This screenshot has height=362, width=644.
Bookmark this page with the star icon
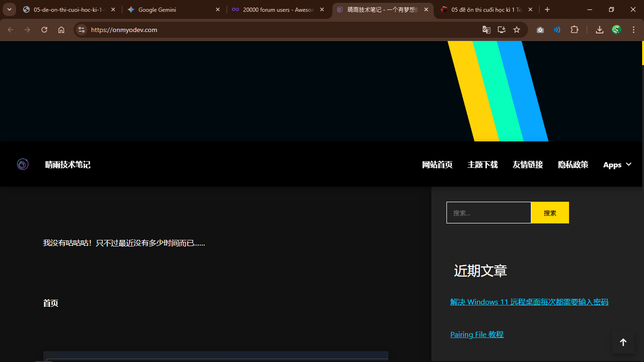point(517,30)
